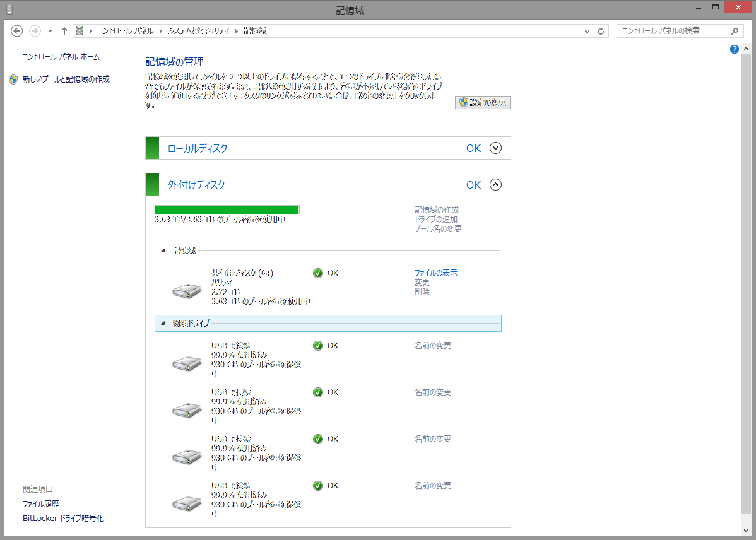Viewport: 756px width, 540px height.
Task: Open the ファイルの表示 link
Action: 435,273
